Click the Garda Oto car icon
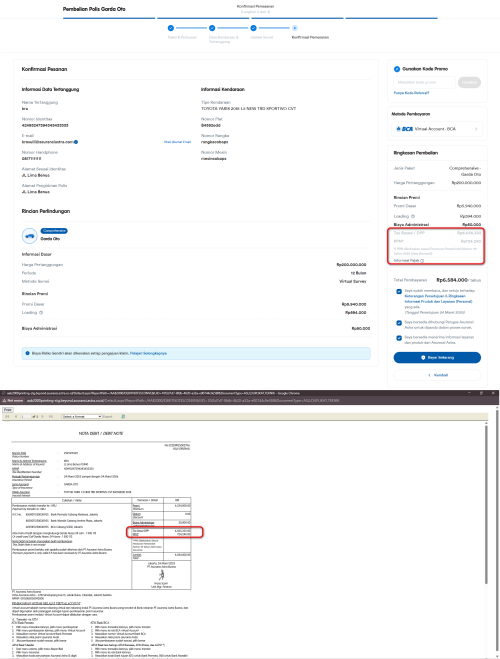Viewport: 500px width, 659px height. pyautogui.click(x=29, y=236)
